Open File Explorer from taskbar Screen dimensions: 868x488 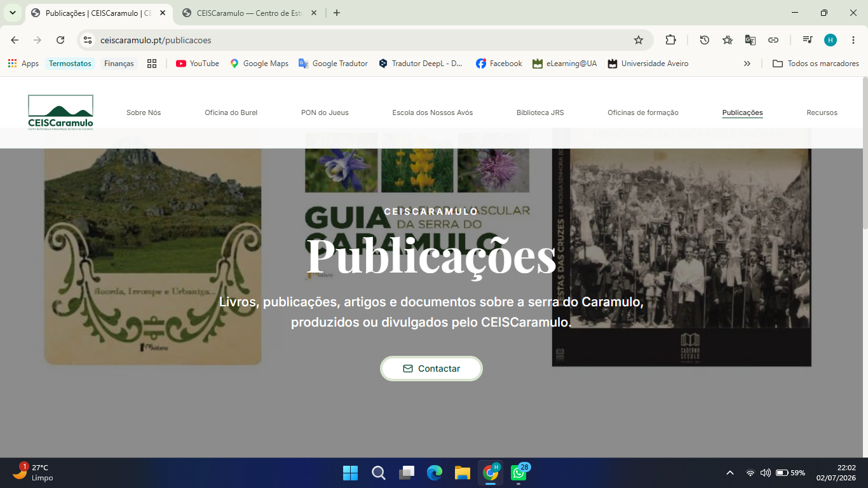(x=462, y=473)
